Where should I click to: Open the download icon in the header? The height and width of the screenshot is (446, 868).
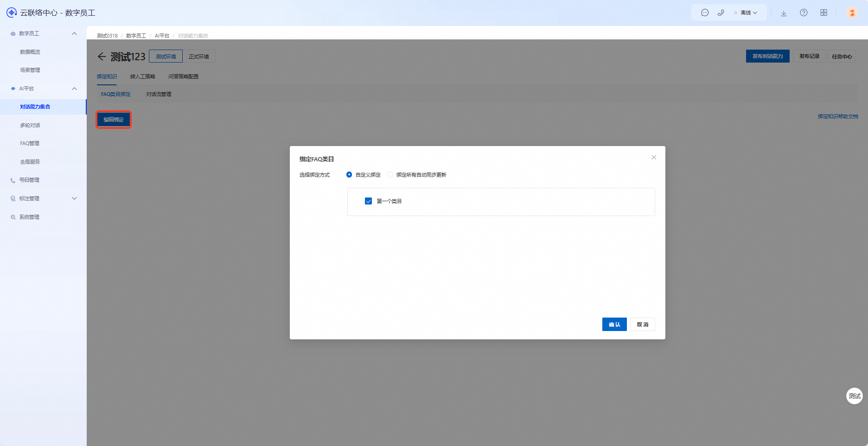pyautogui.click(x=784, y=13)
